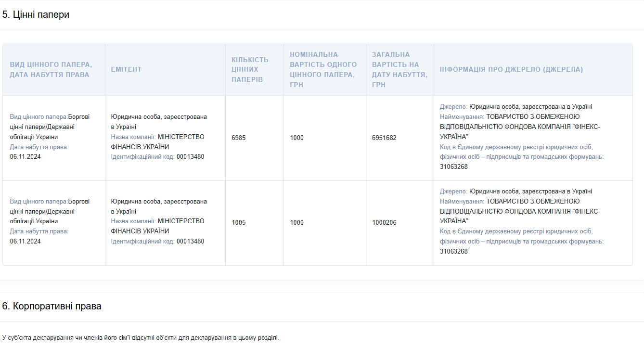Screen dimensions: 644x345
Task: Click the 'Інформація про джерело (джерела)' header
Action: click(533, 70)
